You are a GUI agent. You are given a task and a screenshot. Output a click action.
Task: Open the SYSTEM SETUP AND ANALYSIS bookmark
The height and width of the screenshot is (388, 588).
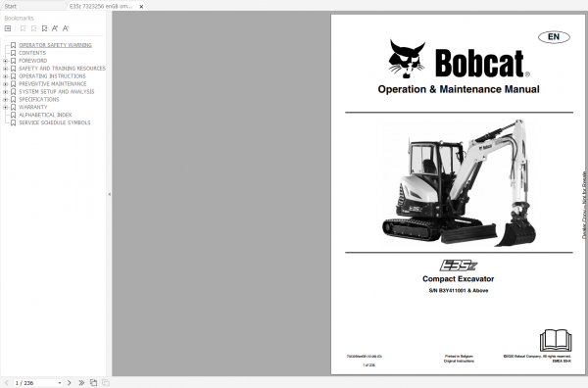(57, 91)
